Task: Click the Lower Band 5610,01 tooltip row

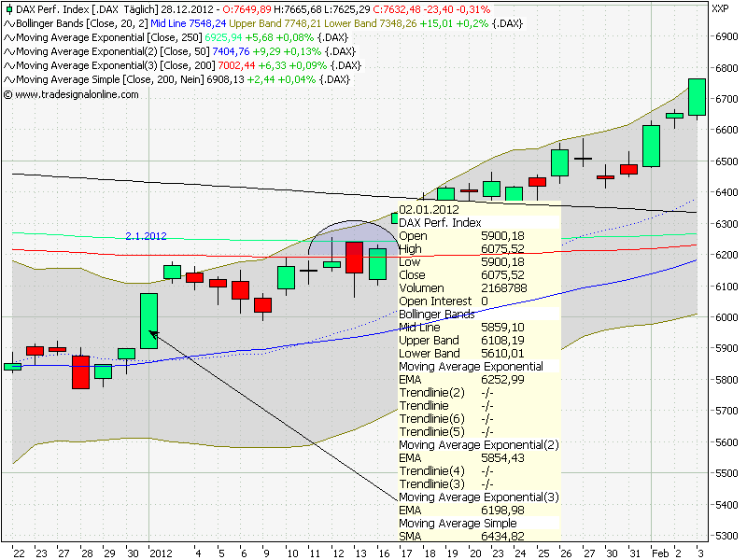Action: pos(479,354)
